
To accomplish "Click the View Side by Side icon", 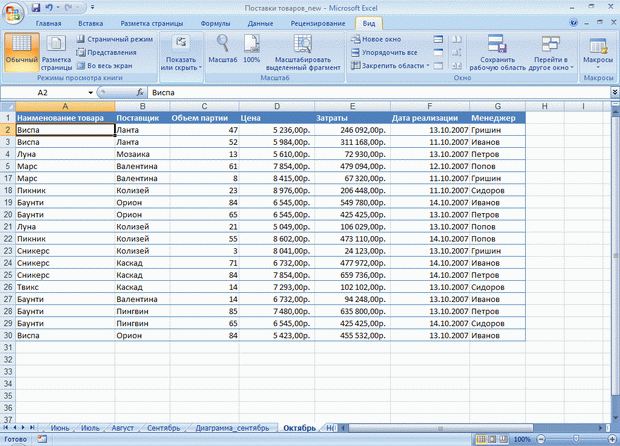I will [x=457, y=39].
